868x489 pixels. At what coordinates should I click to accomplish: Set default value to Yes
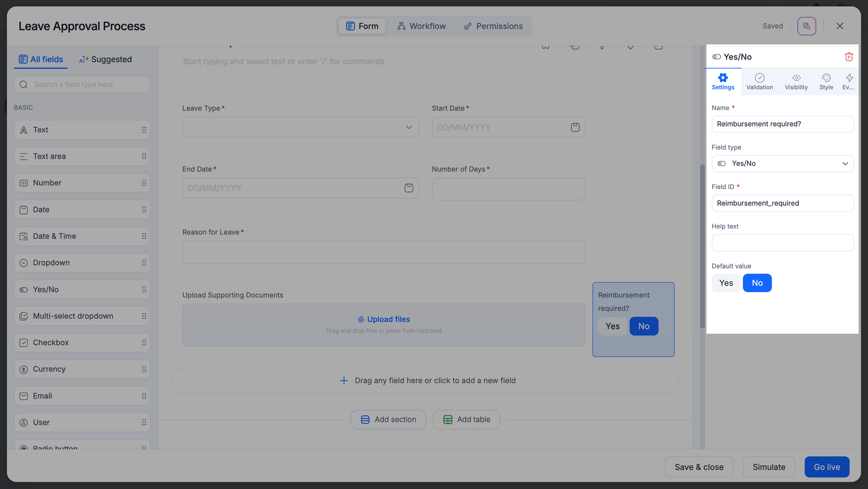726,283
